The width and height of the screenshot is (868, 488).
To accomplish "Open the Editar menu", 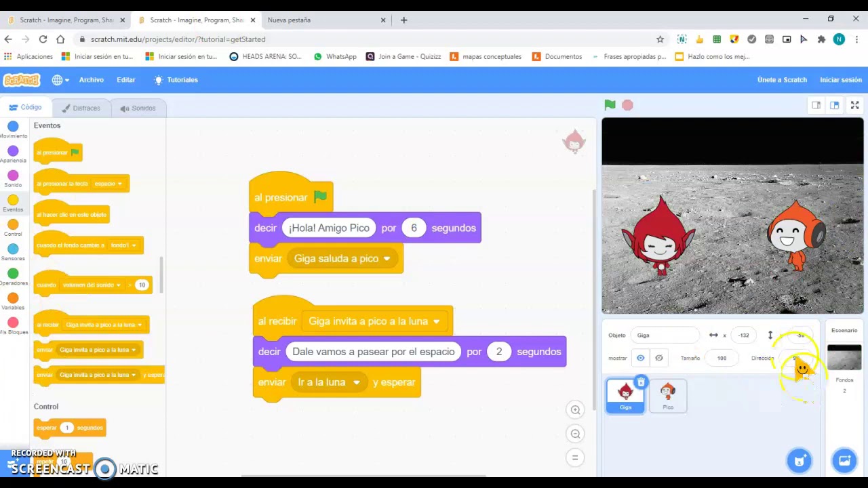I will click(126, 80).
